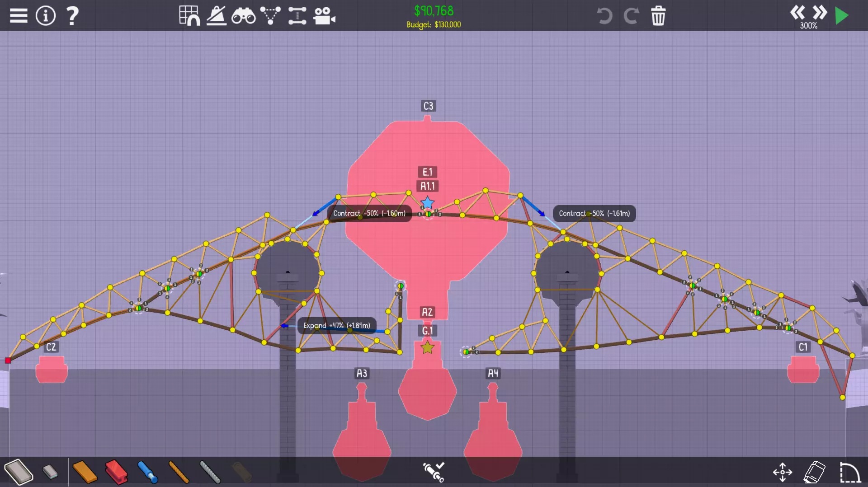Open the level info panel
868x487 pixels.
click(46, 16)
